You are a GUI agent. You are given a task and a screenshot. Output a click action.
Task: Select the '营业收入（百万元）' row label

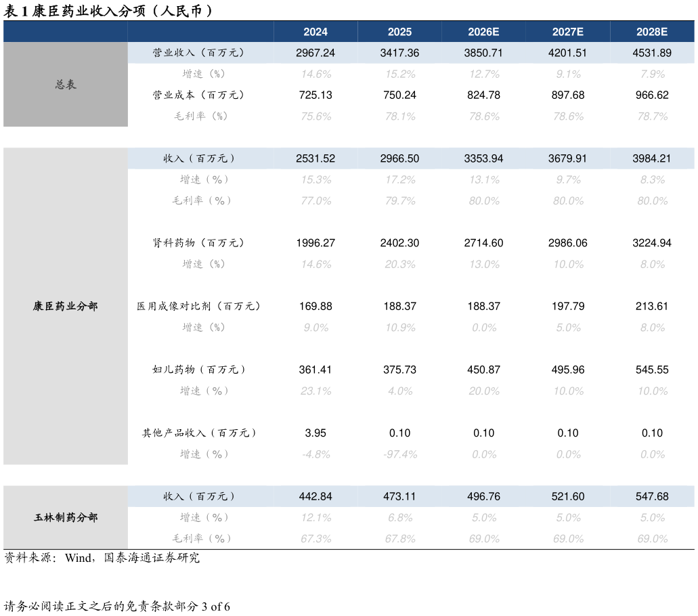tap(198, 53)
